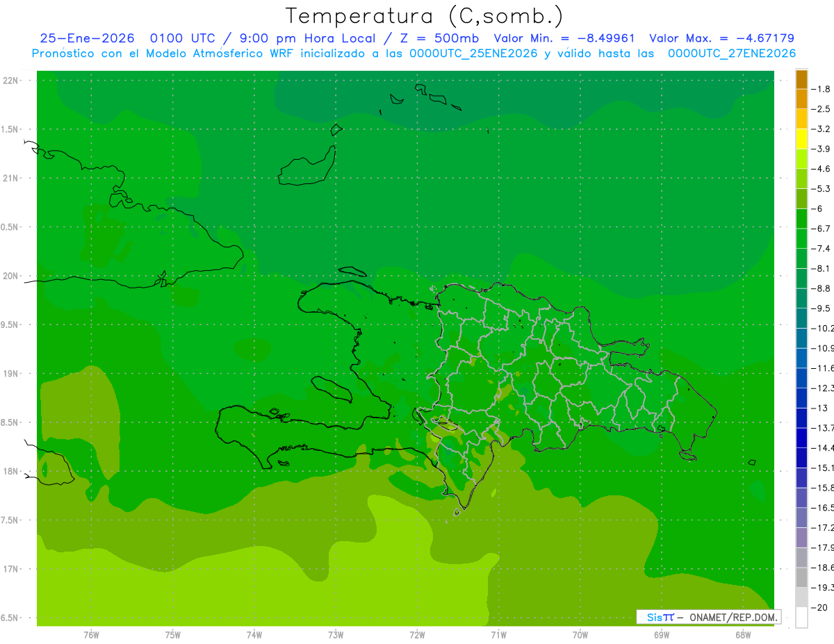
Task: Select the dark orange swatch atop the legend
Action: 801,79
